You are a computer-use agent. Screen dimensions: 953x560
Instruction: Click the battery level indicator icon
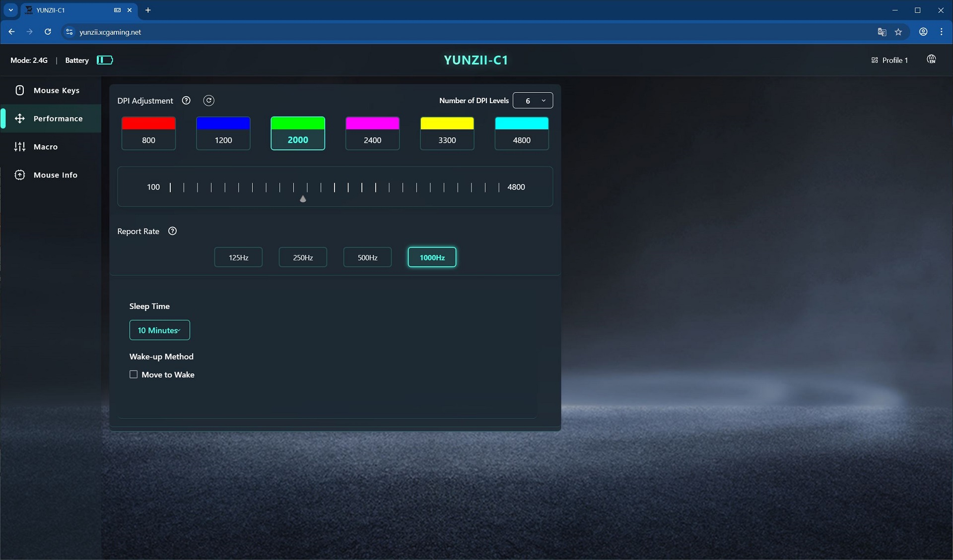(x=105, y=60)
